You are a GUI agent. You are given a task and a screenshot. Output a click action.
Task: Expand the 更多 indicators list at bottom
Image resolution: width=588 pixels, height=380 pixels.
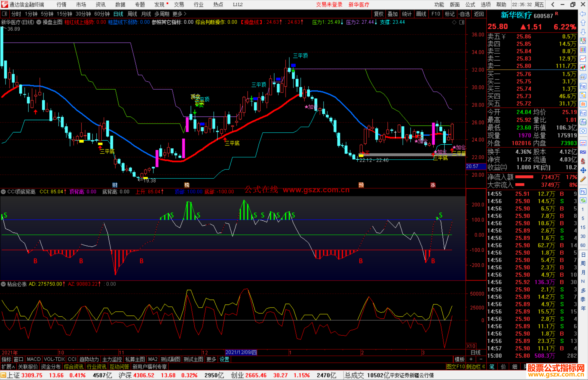(x=211, y=359)
